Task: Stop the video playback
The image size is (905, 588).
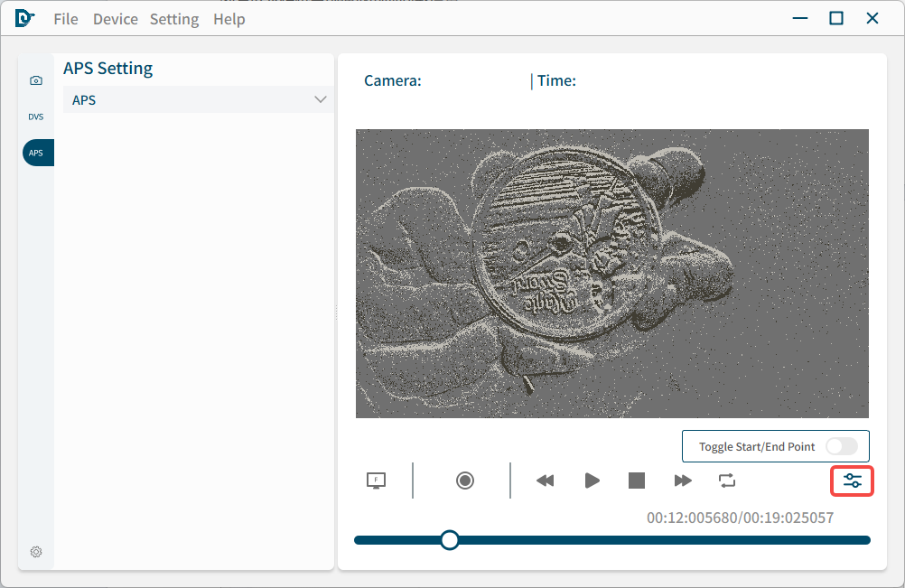Action: coord(637,481)
